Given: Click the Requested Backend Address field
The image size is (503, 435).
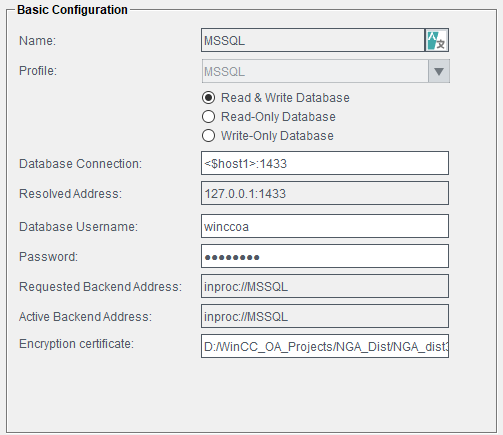Looking at the screenshot, I should tap(325, 286).
